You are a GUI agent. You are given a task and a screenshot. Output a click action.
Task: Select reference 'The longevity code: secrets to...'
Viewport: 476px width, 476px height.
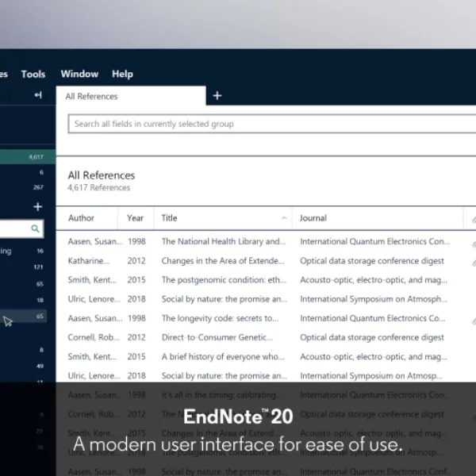coord(220,318)
